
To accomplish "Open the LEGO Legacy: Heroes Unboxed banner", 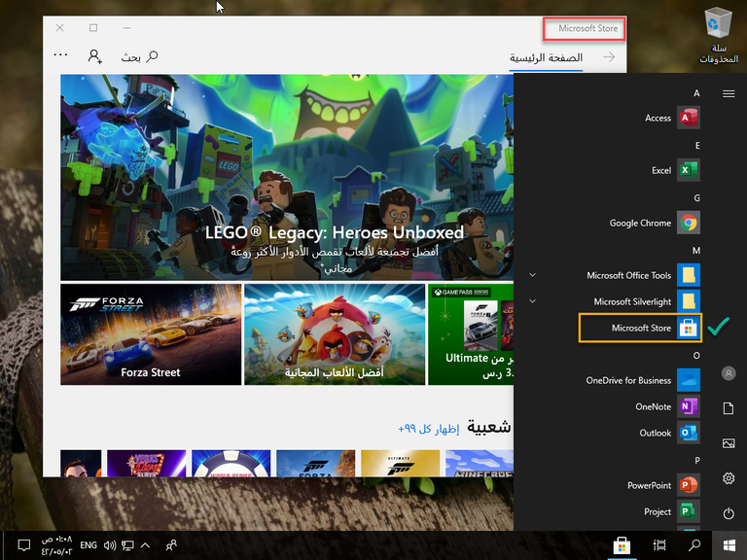I will pos(287,177).
